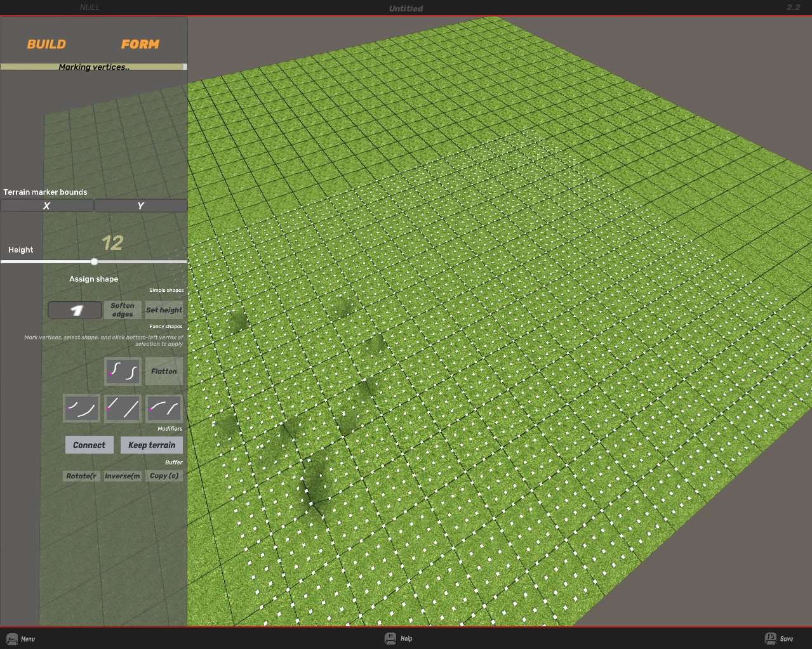Click the Soften edges button
Image resolution: width=812 pixels, height=649 pixels.
pos(123,310)
